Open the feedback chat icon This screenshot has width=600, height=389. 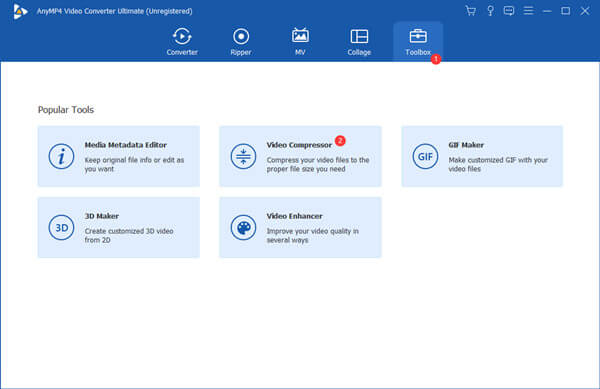pos(509,11)
